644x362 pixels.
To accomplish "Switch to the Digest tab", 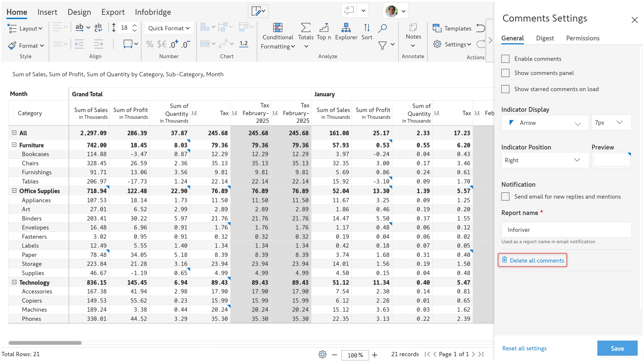I will click(x=544, y=38).
